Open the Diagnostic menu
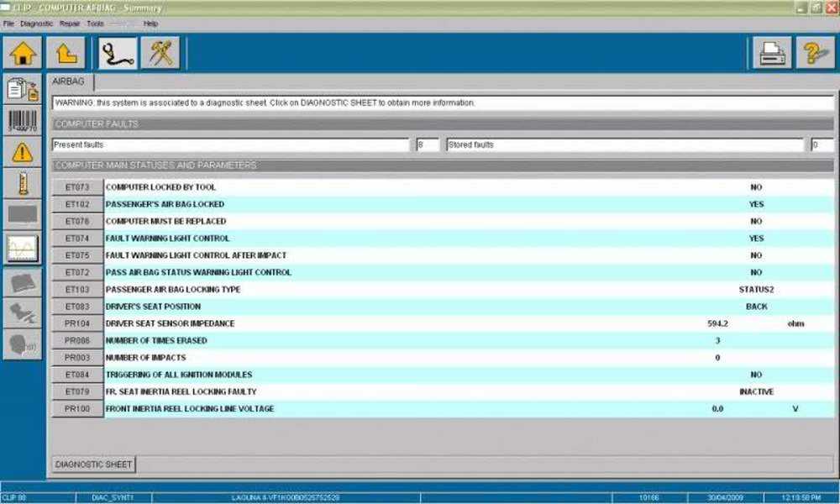The height and width of the screenshot is (504, 840). [37, 24]
